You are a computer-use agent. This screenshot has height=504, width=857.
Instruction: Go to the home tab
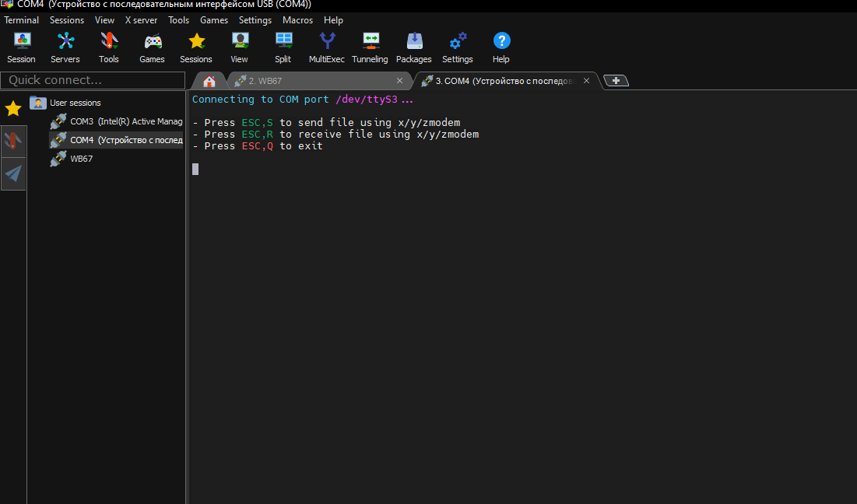[209, 81]
